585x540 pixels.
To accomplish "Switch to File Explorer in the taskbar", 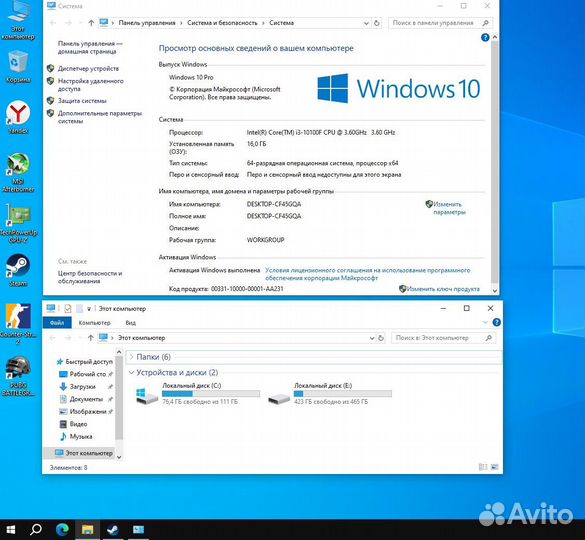I will (x=87, y=529).
